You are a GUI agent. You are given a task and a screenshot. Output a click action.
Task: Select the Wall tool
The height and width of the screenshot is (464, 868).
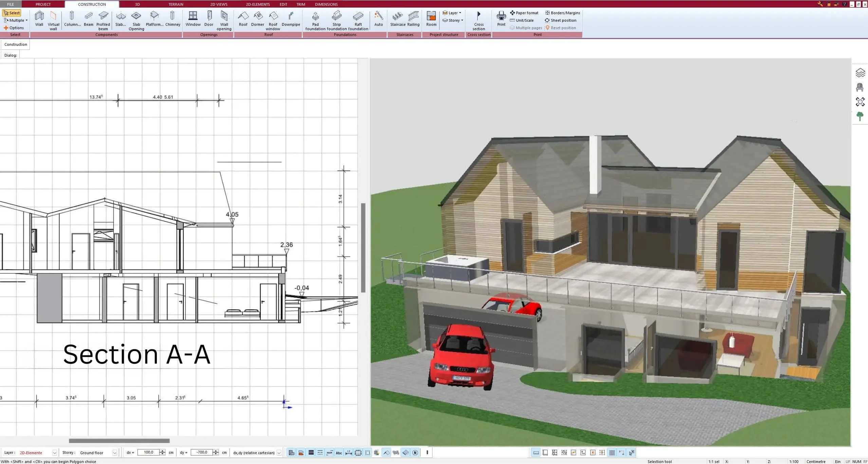(x=39, y=19)
